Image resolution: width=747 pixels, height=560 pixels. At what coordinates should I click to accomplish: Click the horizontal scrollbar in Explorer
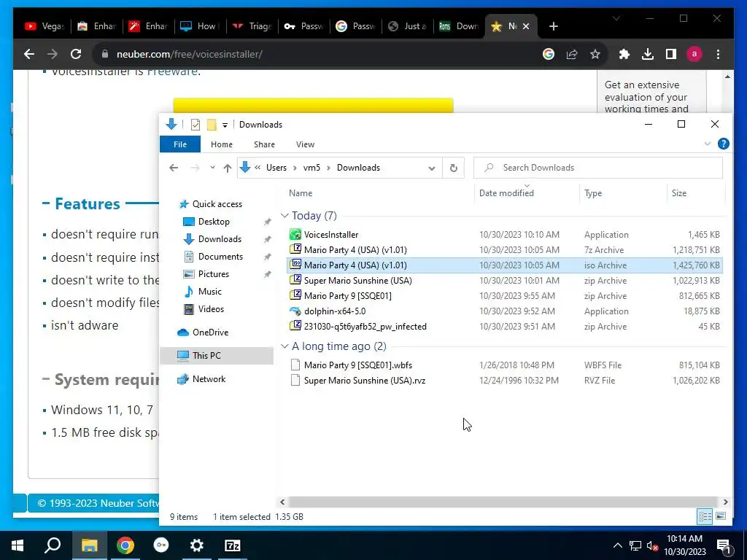(503, 502)
